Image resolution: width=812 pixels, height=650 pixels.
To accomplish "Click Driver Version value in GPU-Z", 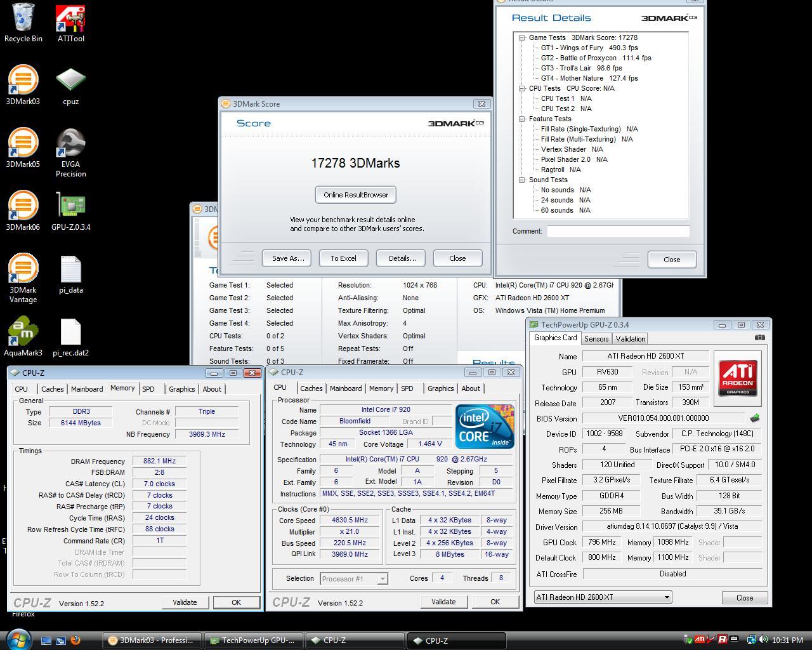I will [672, 526].
